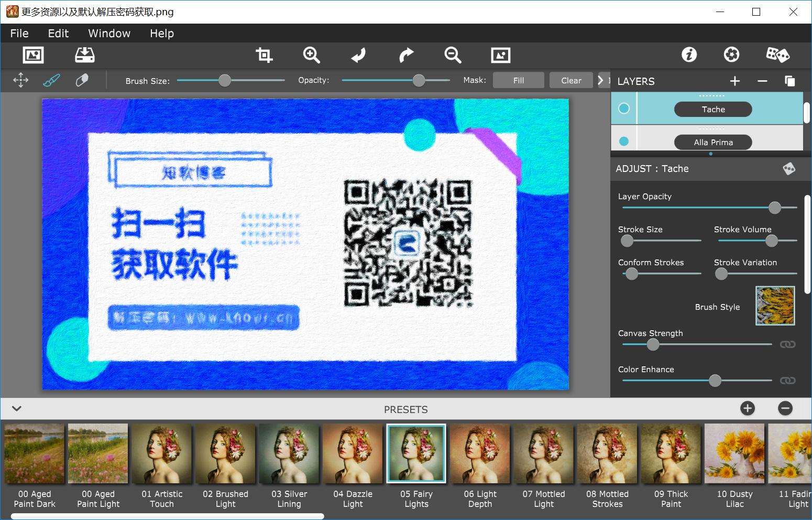The image size is (812, 520).
Task: Click the fit image to view icon
Action: [x=500, y=55]
